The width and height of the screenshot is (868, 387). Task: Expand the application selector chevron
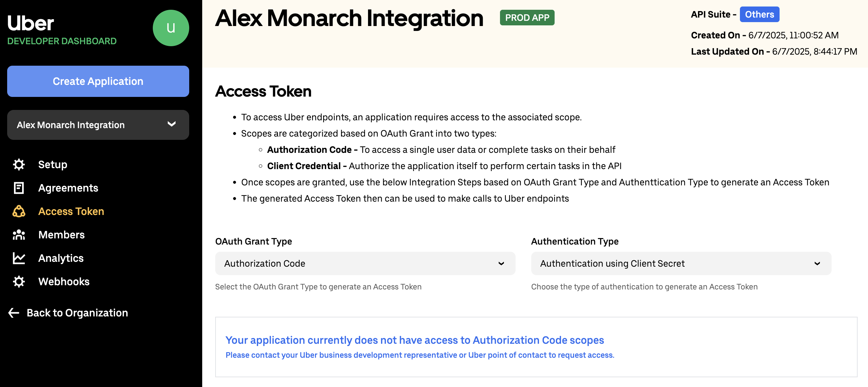point(172,124)
